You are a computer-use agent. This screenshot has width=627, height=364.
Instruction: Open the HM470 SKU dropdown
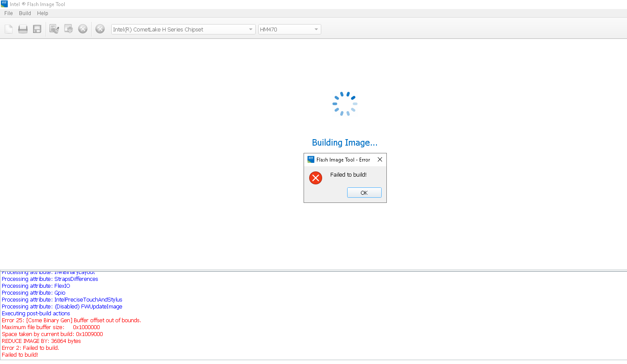(290, 29)
